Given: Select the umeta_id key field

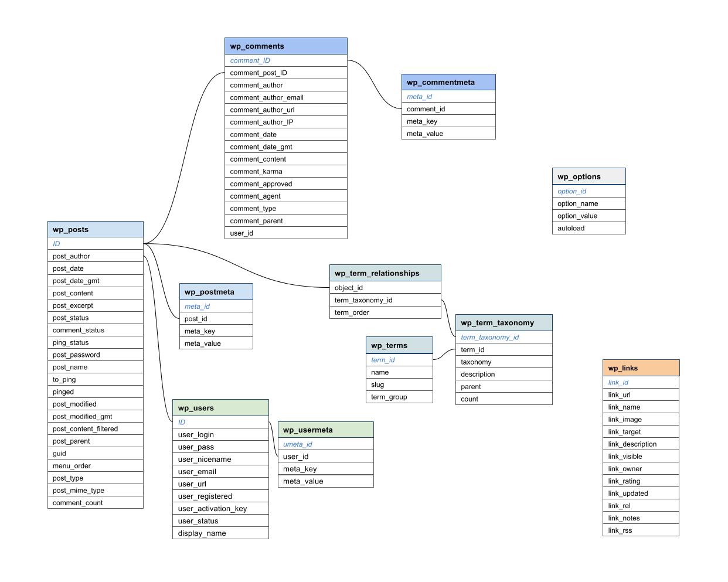Looking at the screenshot, I should pyautogui.click(x=325, y=444).
